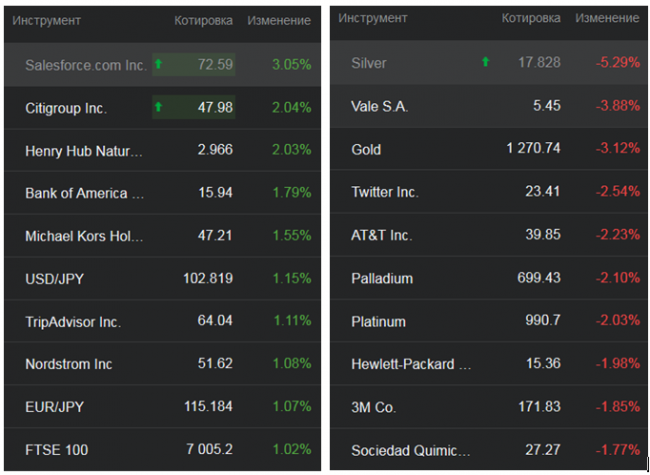Open Bank of America instrument
Screen dimensions: 650x475
84,193
